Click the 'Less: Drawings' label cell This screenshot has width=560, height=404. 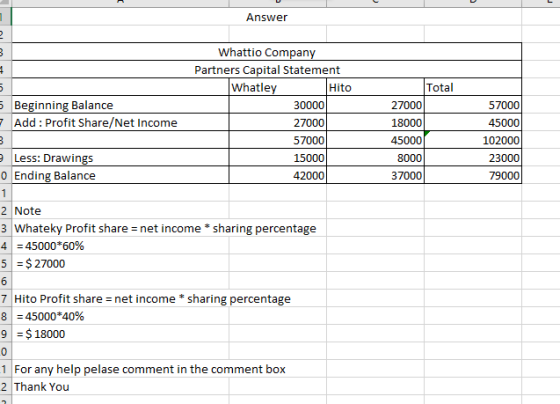point(120,158)
